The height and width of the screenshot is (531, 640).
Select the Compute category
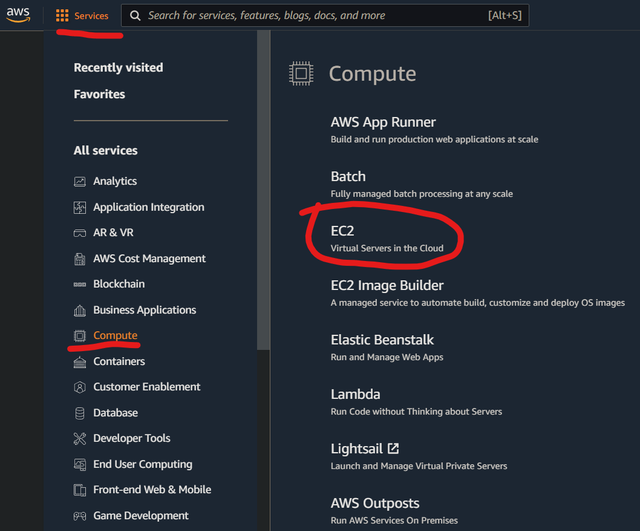116,335
